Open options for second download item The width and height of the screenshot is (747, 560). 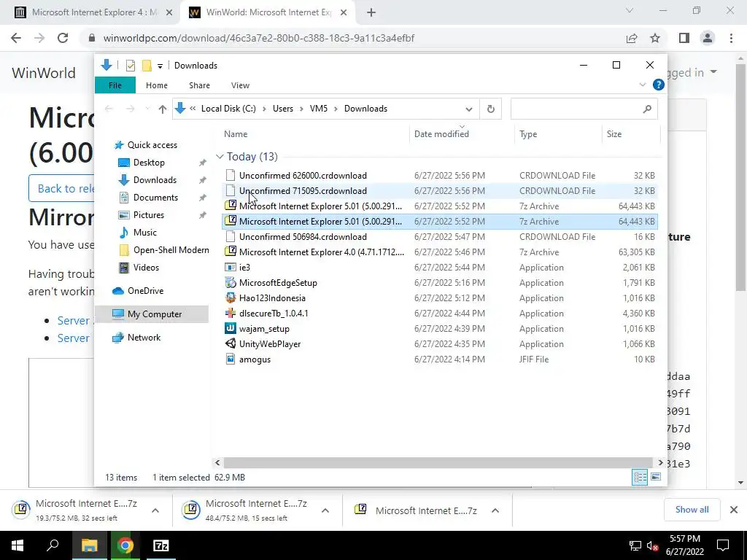tap(325, 510)
